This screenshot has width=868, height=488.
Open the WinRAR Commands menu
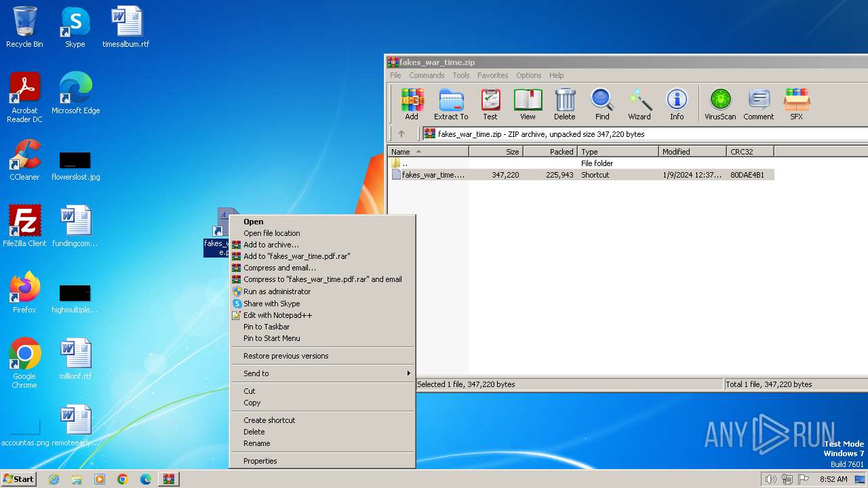[427, 75]
